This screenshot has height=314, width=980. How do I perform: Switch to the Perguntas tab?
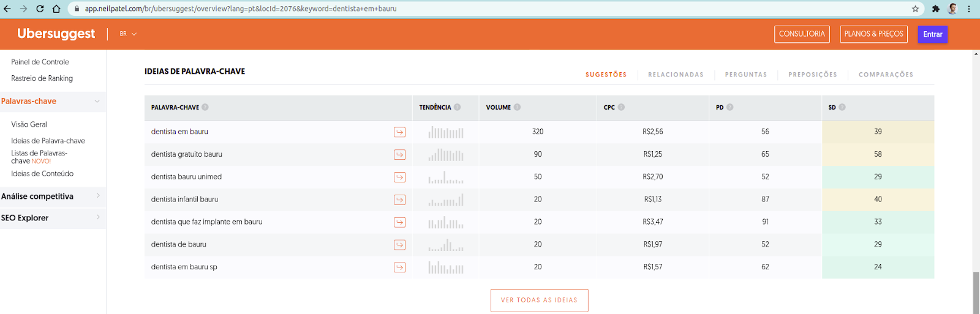click(745, 75)
